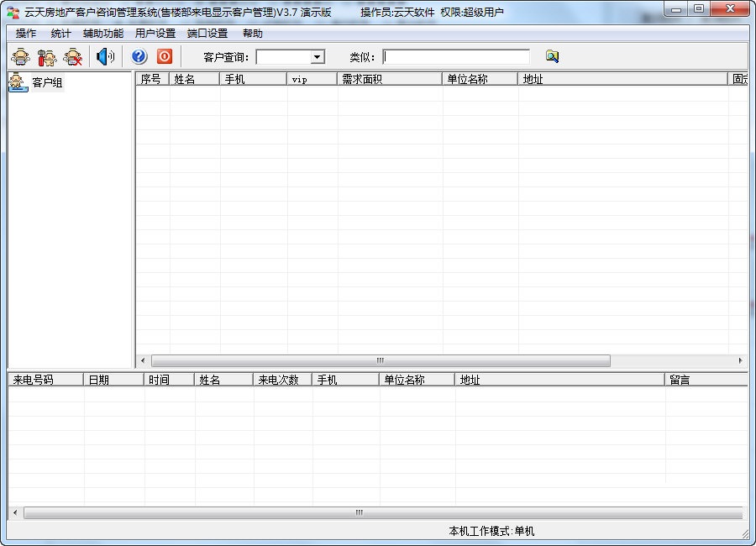This screenshot has height=546, width=756.
Task: Click the add customer toolbar icon
Action: [x=20, y=57]
